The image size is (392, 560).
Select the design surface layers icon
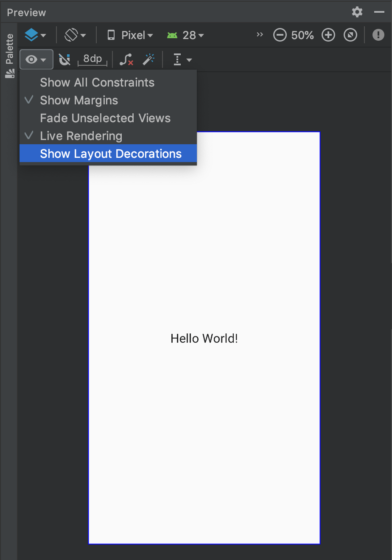(32, 35)
